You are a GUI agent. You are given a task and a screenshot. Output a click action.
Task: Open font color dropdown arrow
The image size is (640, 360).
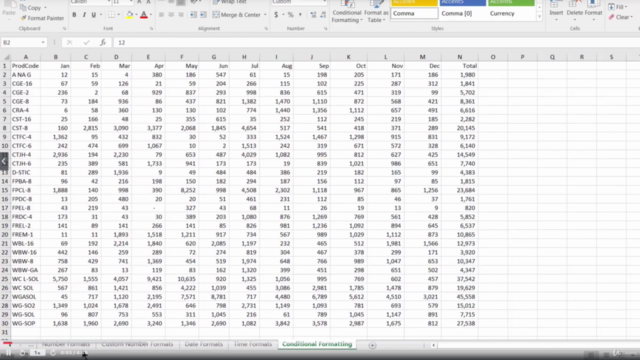(x=151, y=15)
